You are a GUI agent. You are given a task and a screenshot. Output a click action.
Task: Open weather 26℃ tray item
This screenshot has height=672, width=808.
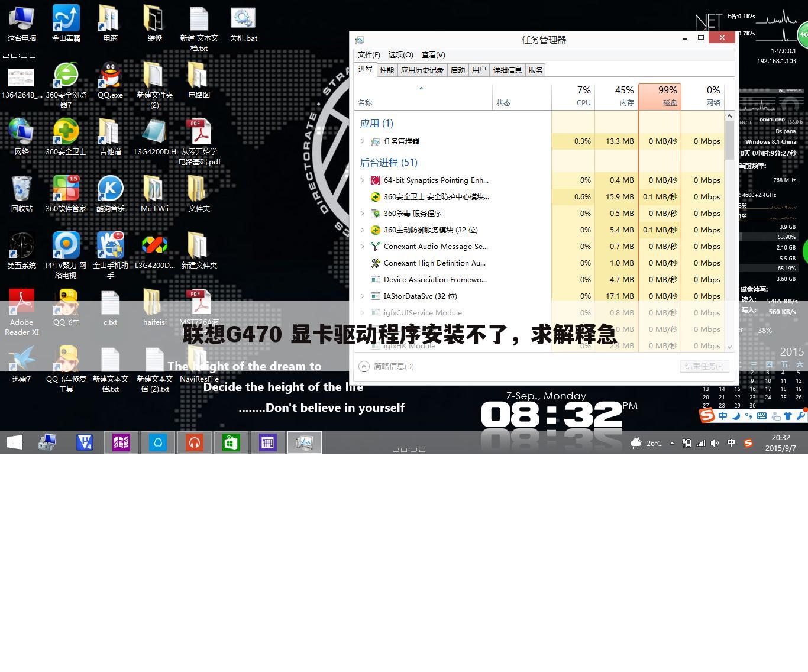coord(646,443)
